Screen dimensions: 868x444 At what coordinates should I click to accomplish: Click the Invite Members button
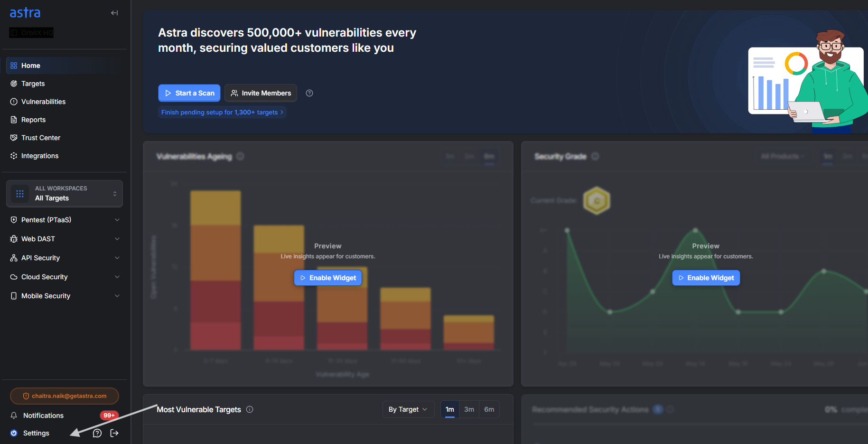click(261, 93)
